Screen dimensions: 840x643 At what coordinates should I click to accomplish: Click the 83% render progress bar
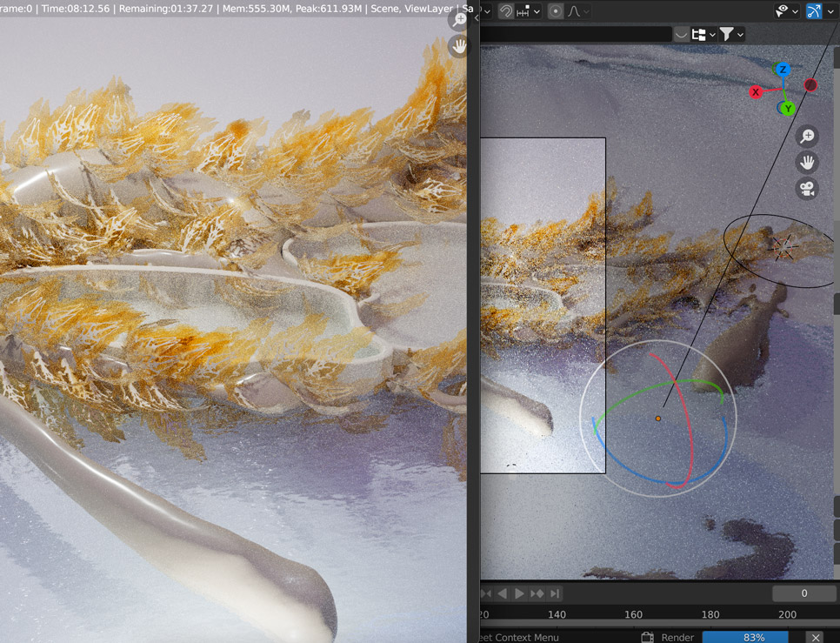coord(753,637)
